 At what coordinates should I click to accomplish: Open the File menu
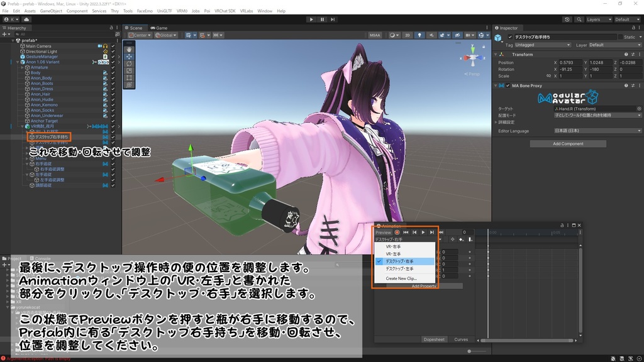point(5,11)
